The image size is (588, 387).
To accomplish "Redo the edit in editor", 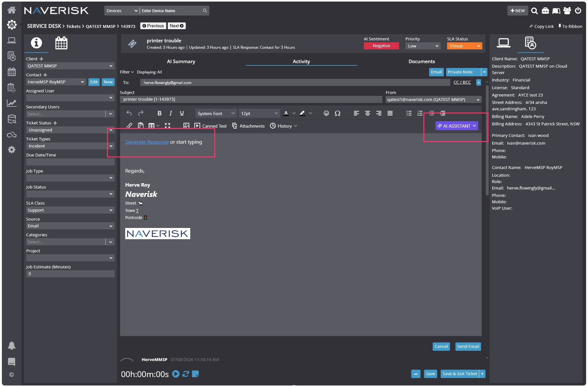I will [x=141, y=113].
